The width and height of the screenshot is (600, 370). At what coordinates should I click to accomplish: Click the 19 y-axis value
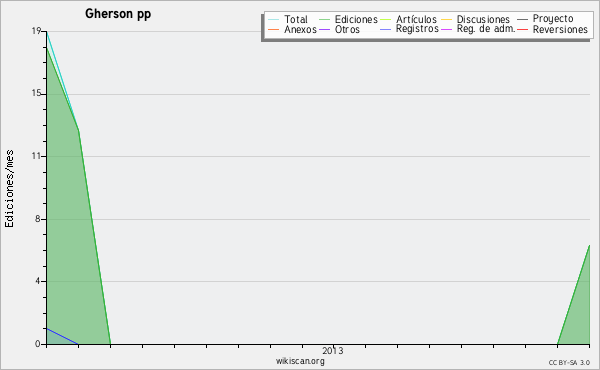(36, 31)
